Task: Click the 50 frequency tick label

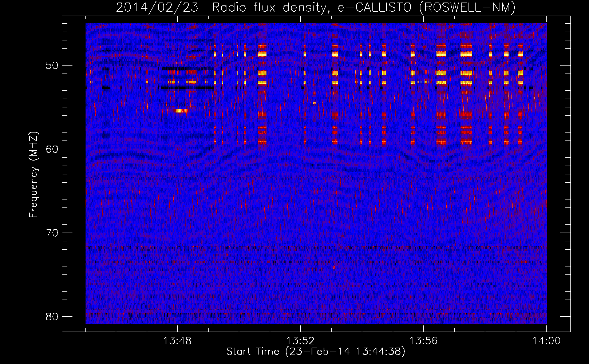Action: click(52, 66)
